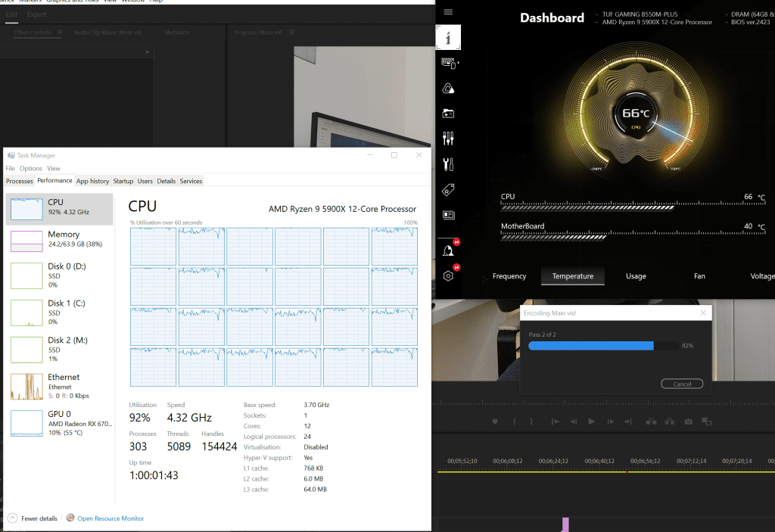
Task: Switch to Details tab
Action: point(166,182)
